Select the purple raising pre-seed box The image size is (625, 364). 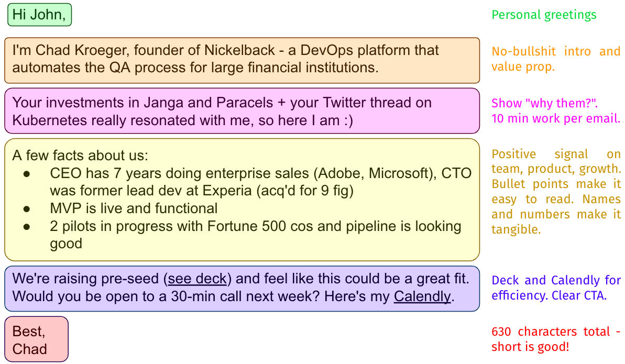click(x=242, y=289)
